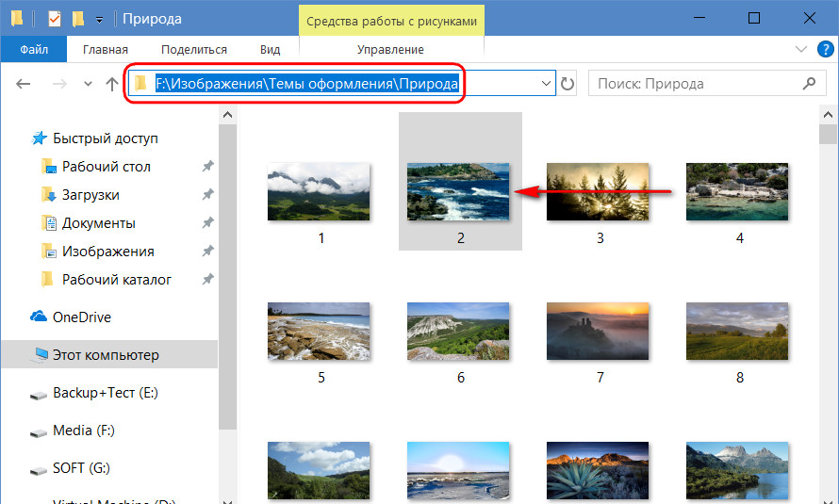This screenshot has height=504, width=839.
Task: Select image thumbnail 6 with white cliffs
Action: click(458, 331)
